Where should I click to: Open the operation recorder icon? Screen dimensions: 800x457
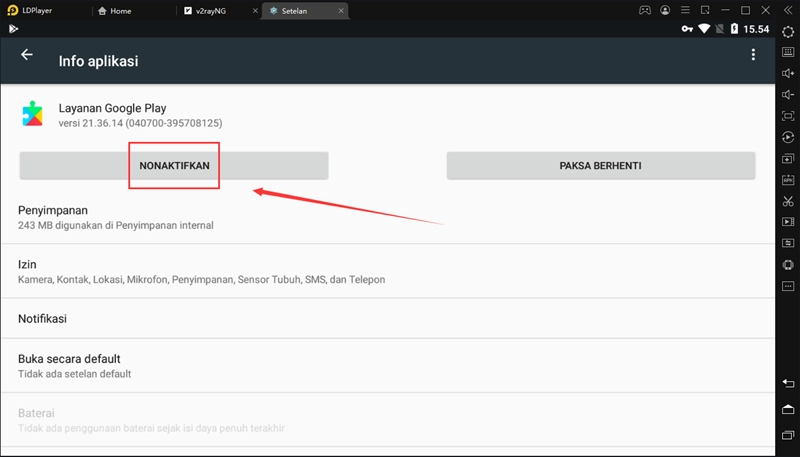pos(788,137)
